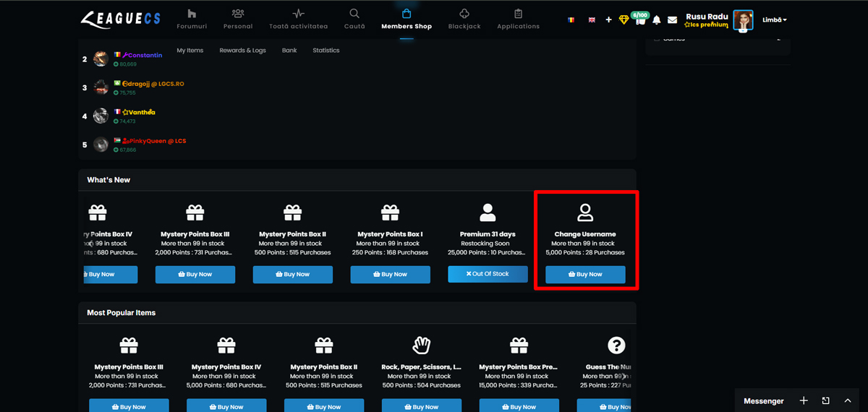Click the Rock, Paper, Scissors item thumbnail
The height and width of the screenshot is (412, 868).
421,345
